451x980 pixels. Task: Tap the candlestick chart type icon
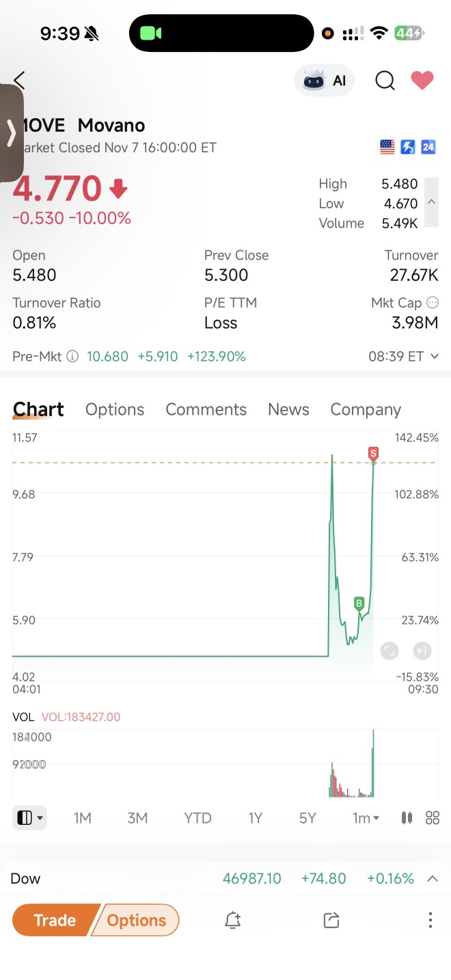coord(407,817)
